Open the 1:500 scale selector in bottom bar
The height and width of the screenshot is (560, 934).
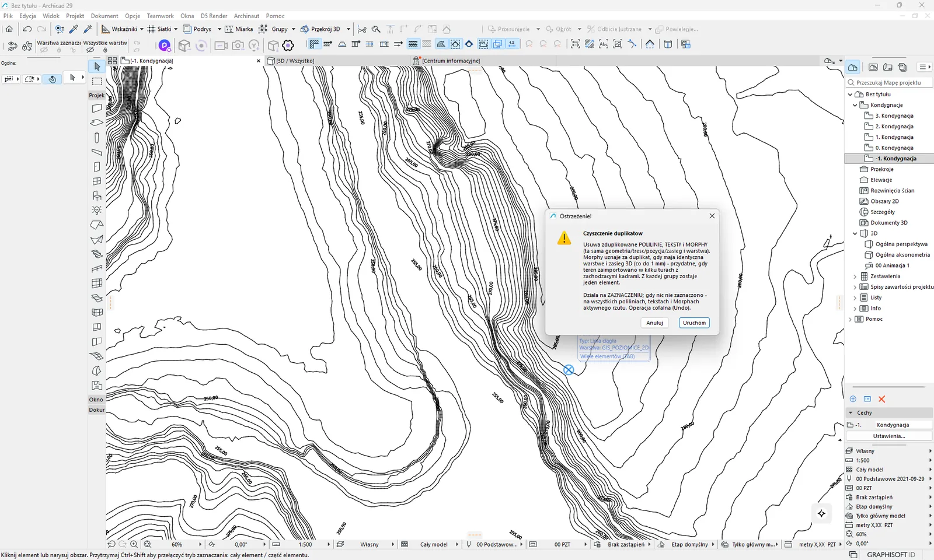(x=302, y=544)
